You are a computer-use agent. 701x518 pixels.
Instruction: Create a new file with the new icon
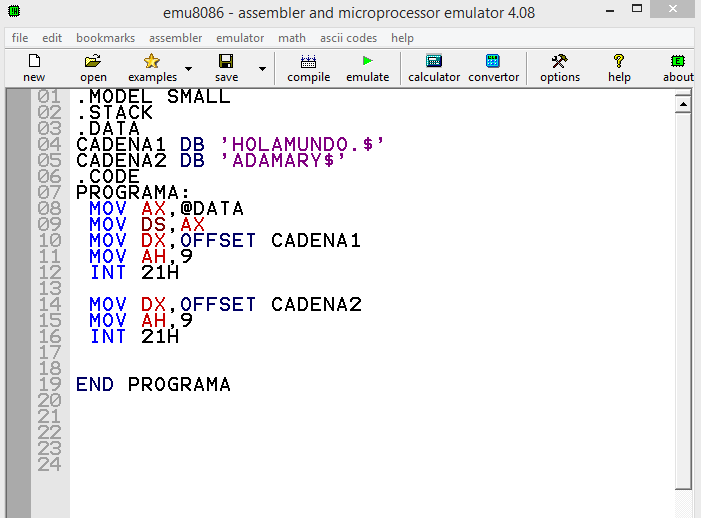(34, 67)
